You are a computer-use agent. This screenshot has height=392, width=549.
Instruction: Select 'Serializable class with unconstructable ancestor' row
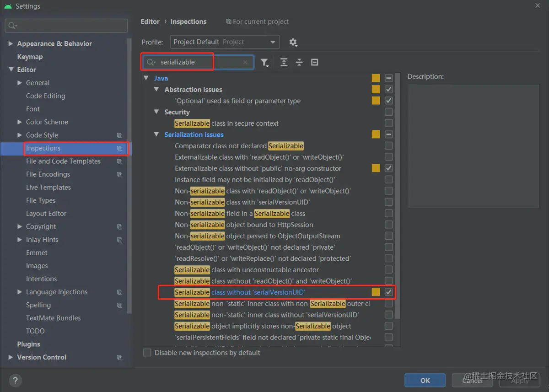click(247, 270)
